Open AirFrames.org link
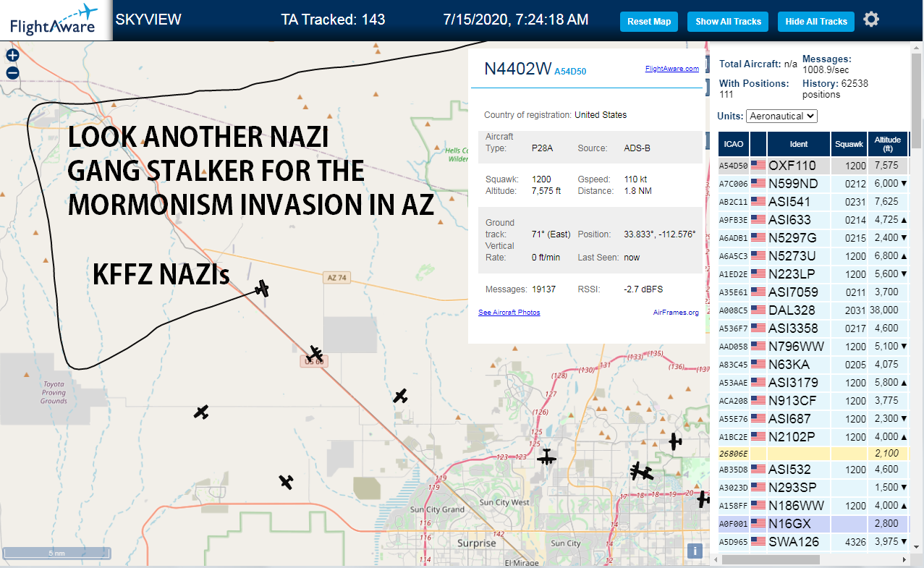The width and height of the screenshot is (924, 568). [x=676, y=313]
